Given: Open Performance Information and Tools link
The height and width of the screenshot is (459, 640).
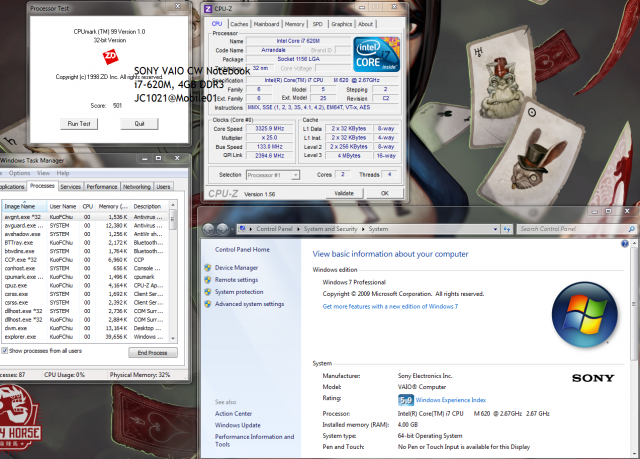Looking at the screenshot, I should (254, 440).
